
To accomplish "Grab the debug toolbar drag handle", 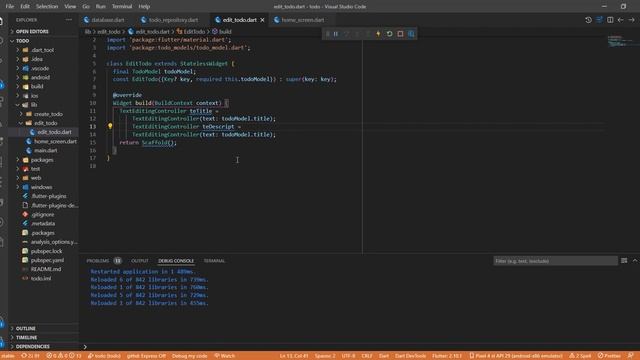I will (327, 34).
